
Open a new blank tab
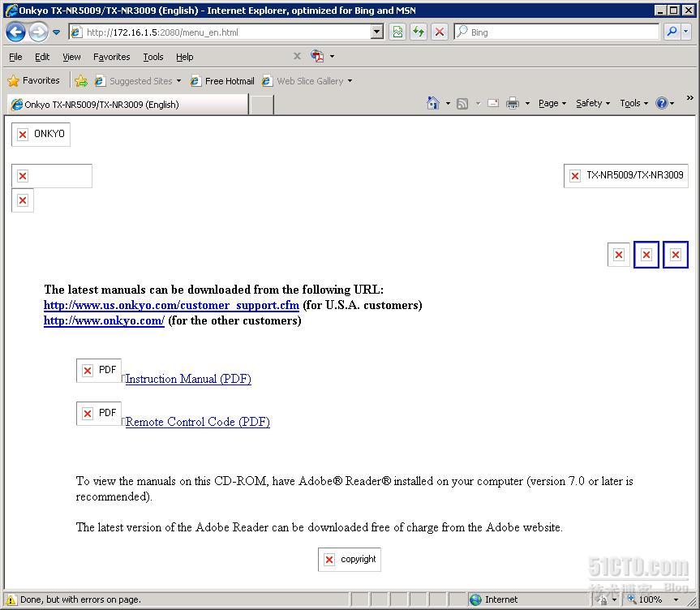click(262, 105)
